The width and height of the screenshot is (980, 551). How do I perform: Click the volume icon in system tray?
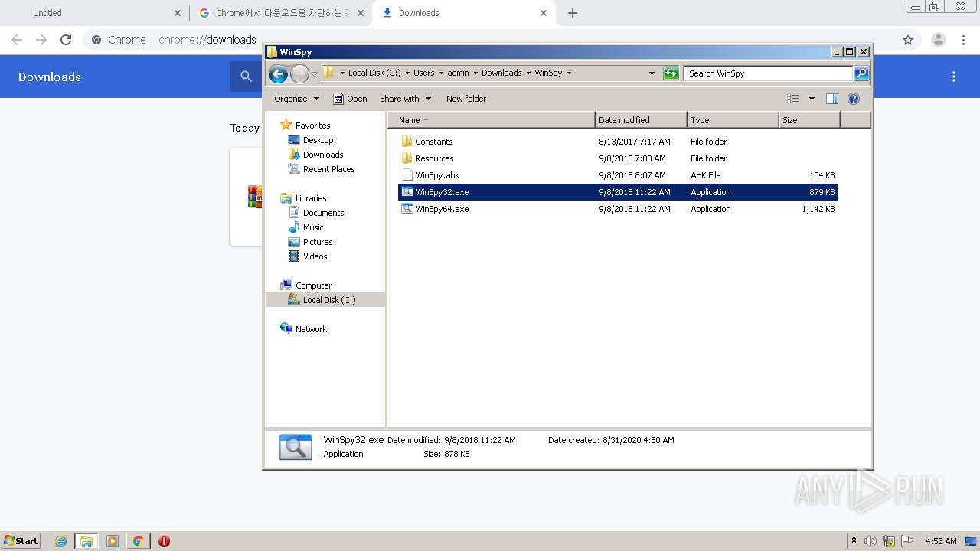click(x=871, y=541)
